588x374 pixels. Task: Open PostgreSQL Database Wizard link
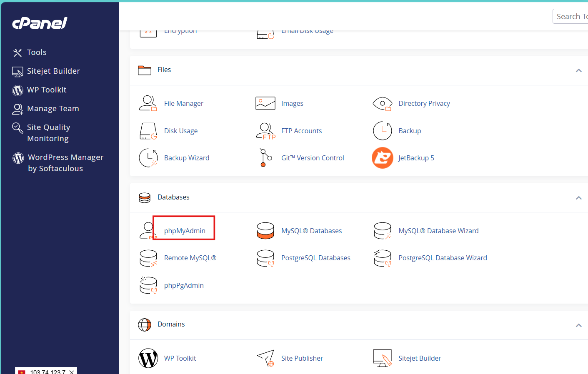click(x=443, y=258)
